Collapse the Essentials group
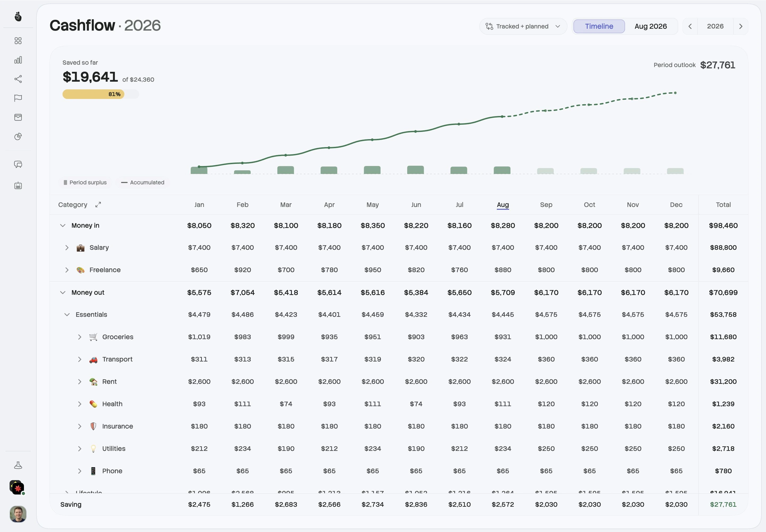The height and width of the screenshot is (532, 766). pos(67,315)
